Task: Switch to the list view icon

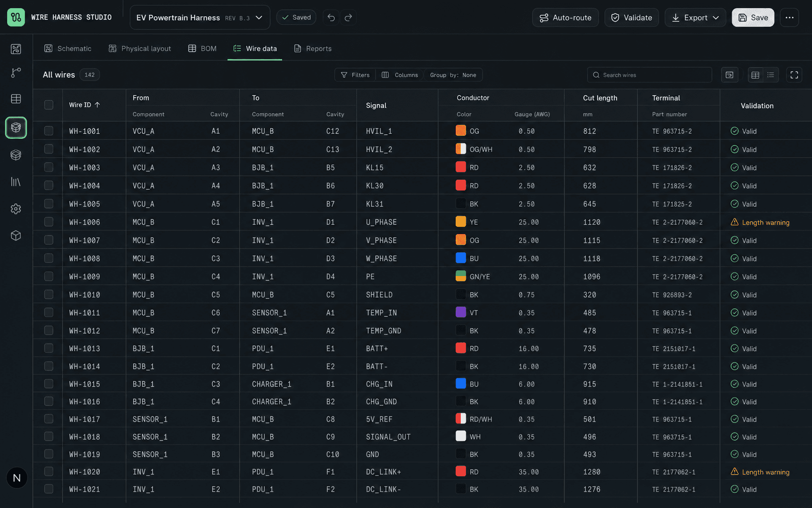Action: 771,75
